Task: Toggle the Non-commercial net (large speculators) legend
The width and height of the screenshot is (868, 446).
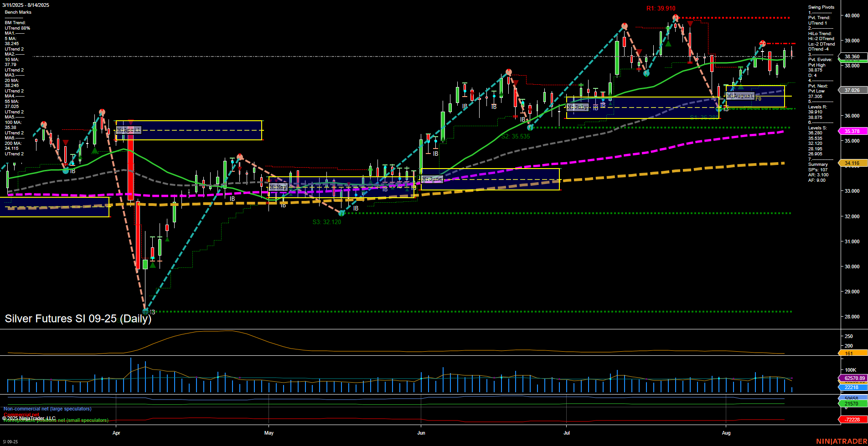Action: [x=47, y=409]
